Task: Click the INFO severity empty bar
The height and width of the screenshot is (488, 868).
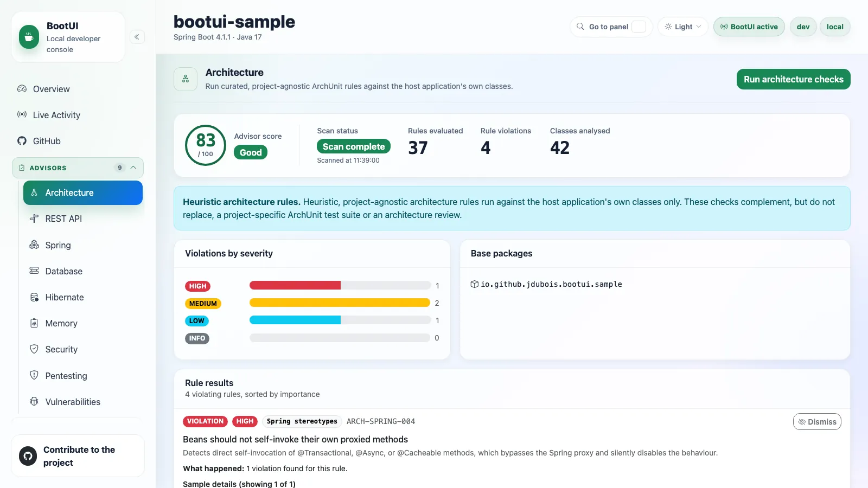Action: point(340,338)
